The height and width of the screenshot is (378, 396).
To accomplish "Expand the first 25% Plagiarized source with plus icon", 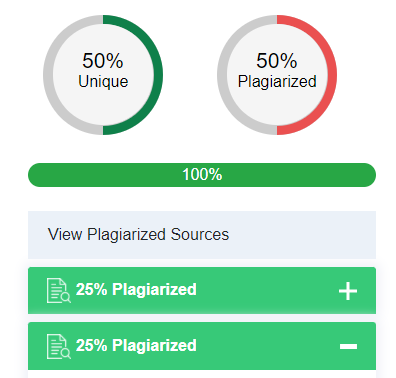I will pos(348,291).
